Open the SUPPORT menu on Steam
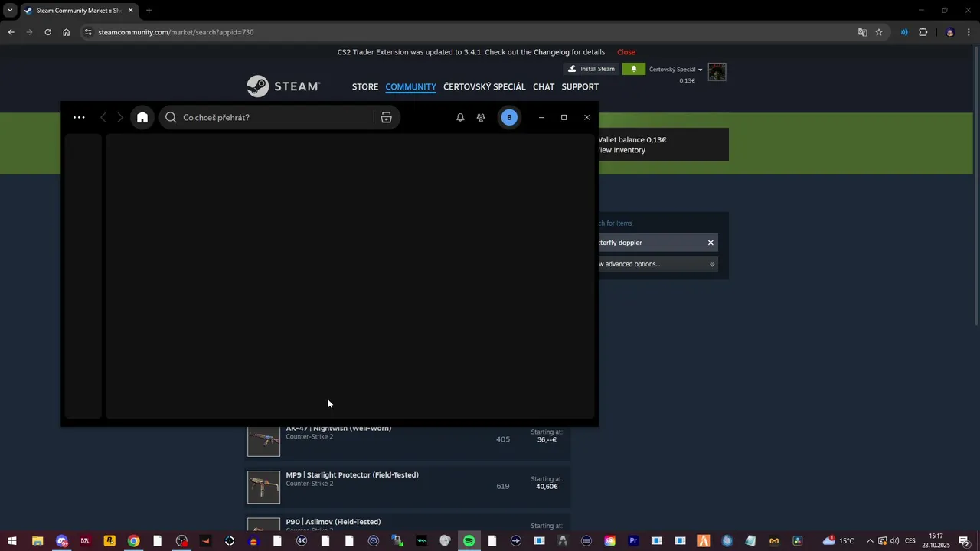 tap(580, 86)
